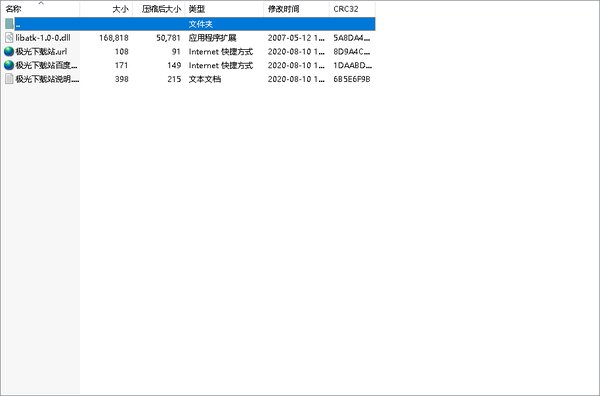
Task: Sort by the 压缩后大小 column header
Action: tap(161, 9)
